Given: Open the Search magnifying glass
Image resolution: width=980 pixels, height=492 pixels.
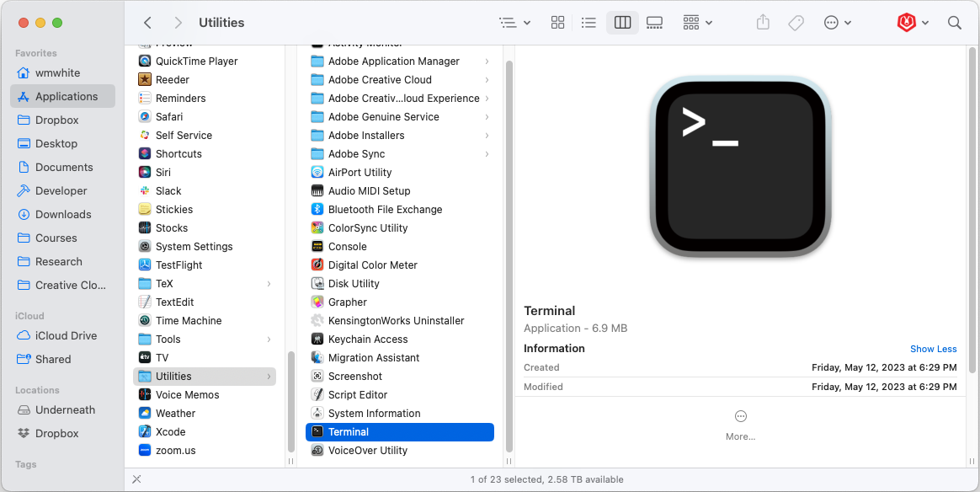Looking at the screenshot, I should click(x=954, y=23).
